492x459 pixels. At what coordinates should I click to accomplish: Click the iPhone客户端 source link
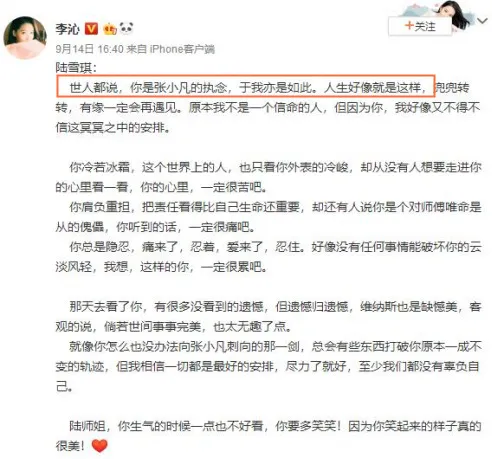pyautogui.click(x=182, y=49)
